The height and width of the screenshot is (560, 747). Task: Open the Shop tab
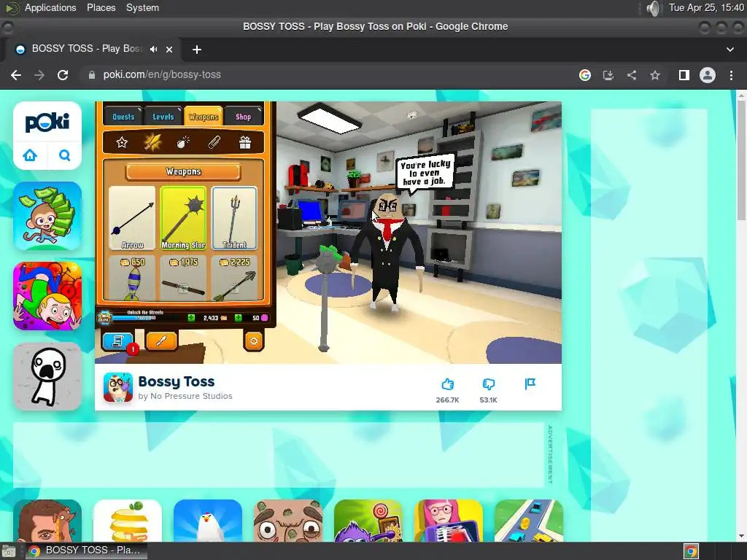(243, 116)
